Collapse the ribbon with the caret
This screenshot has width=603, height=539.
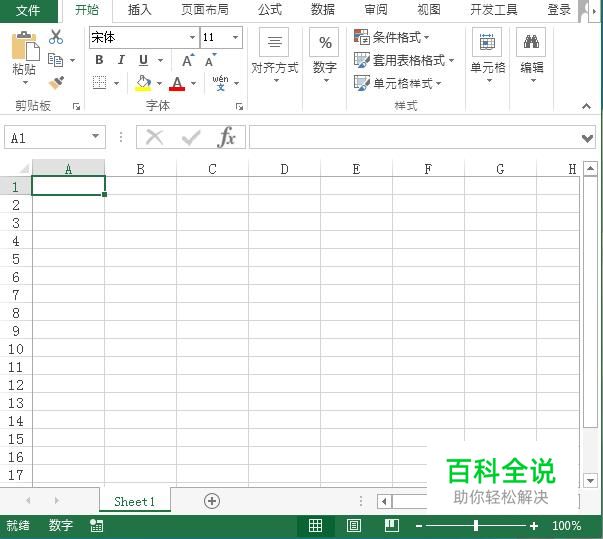[x=586, y=106]
